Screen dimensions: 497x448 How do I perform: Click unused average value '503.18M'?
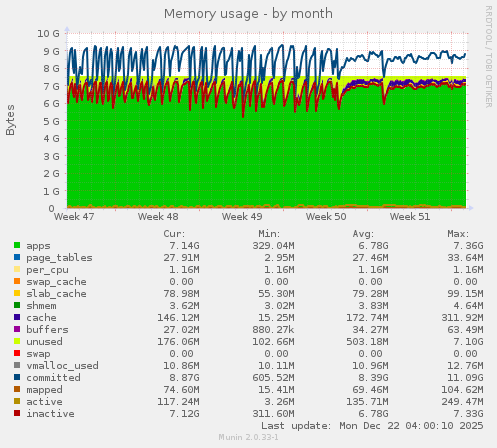(x=367, y=342)
